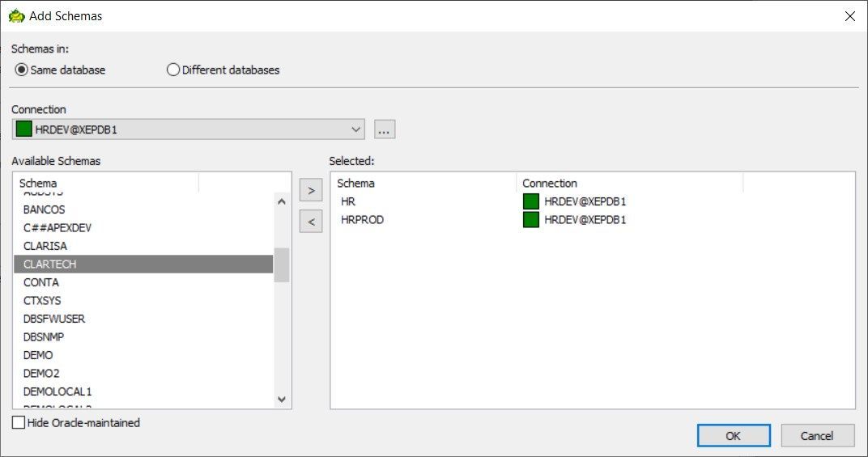
Task: Close the Add Schemas dialog
Action: click(x=849, y=16)
